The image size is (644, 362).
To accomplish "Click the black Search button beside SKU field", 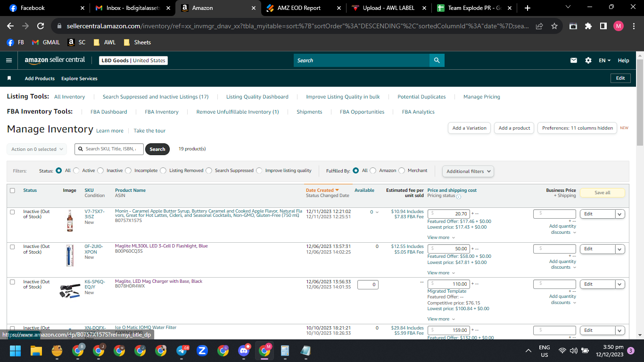I will [x=157, y=149].
